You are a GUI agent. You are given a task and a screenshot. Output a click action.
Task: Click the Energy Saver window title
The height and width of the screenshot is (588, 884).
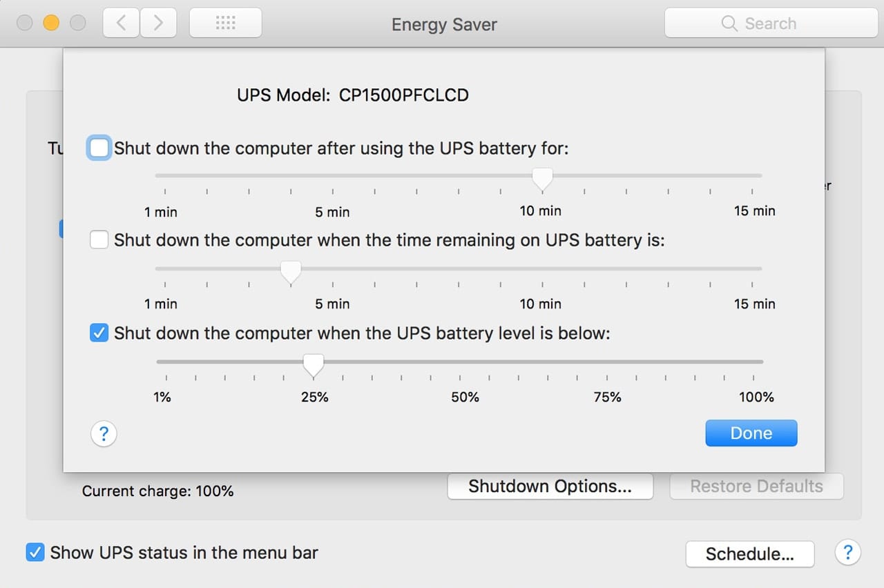(444, 25)
